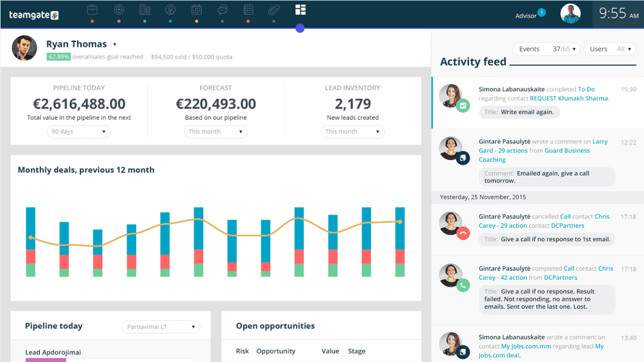Click the comment badge on Gintarė's 12:22 entry
The height and width of the screenshot is (362, 644).
click(463, 158)
